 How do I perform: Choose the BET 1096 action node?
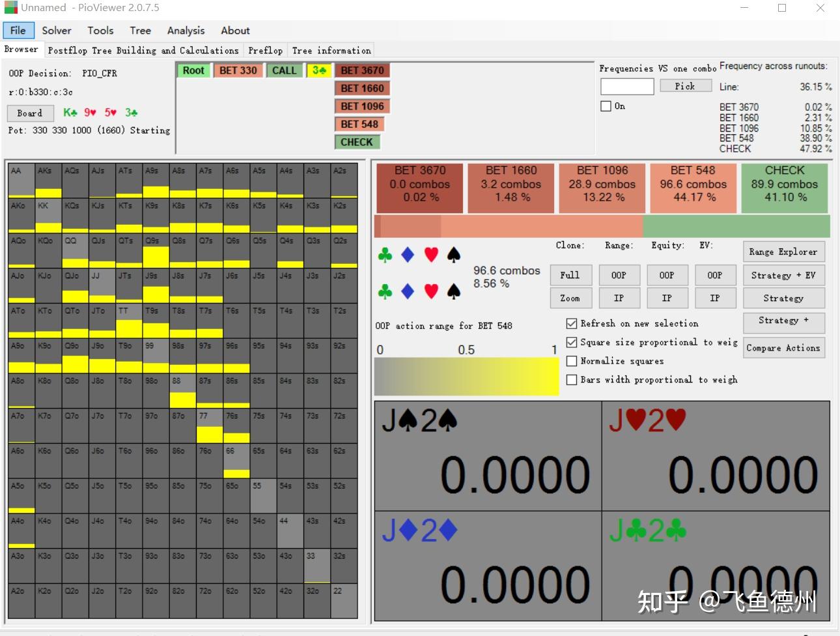coord(362,106)
